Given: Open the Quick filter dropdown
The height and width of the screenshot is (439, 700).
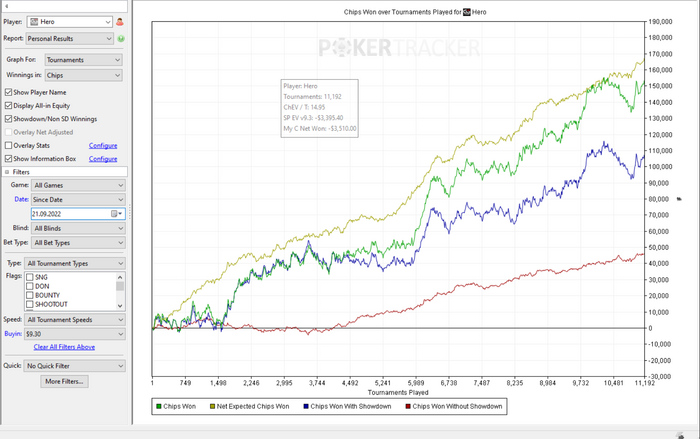Looking at the screenshot, I should [75, 366].
